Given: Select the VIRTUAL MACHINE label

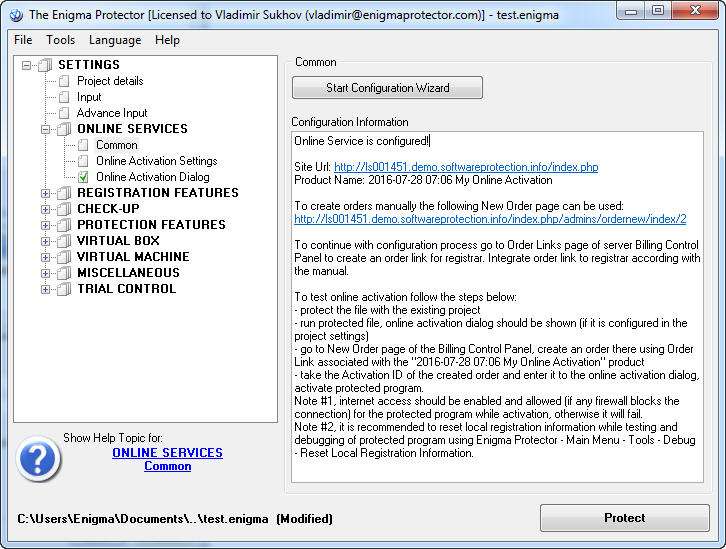Looking at the screenshot, I should 133,256.
